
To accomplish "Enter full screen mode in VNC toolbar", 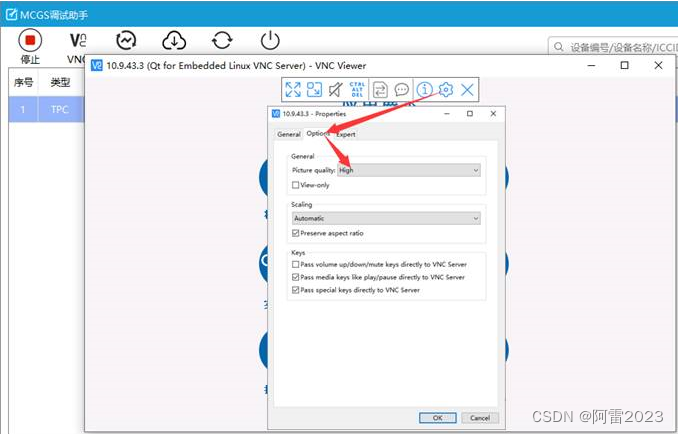I will 293,89.
